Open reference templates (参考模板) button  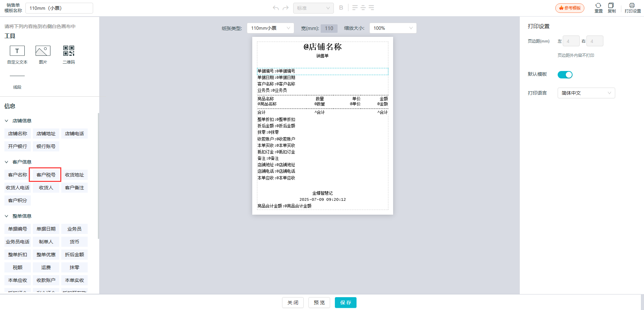pyautogui.click(x=570, y=8)
